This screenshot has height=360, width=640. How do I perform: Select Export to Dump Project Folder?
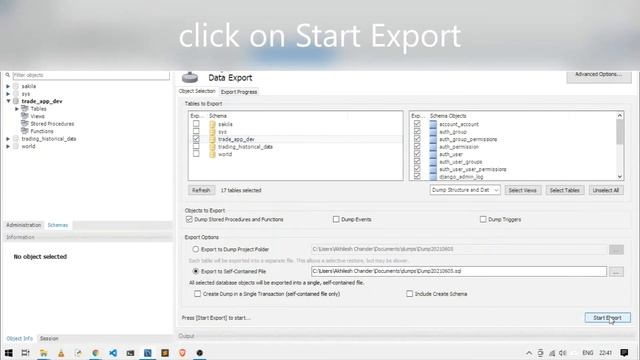pos(196,249)
